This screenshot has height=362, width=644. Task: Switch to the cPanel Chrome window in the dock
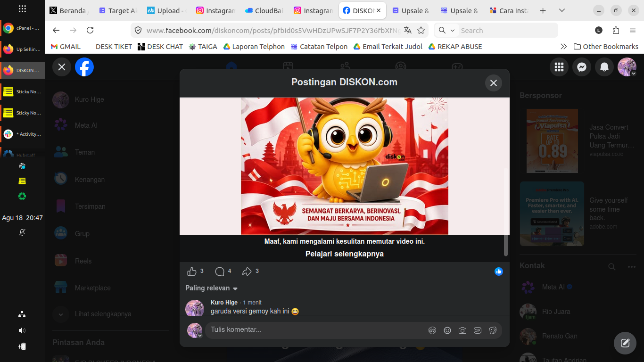(x=23, y=28)
